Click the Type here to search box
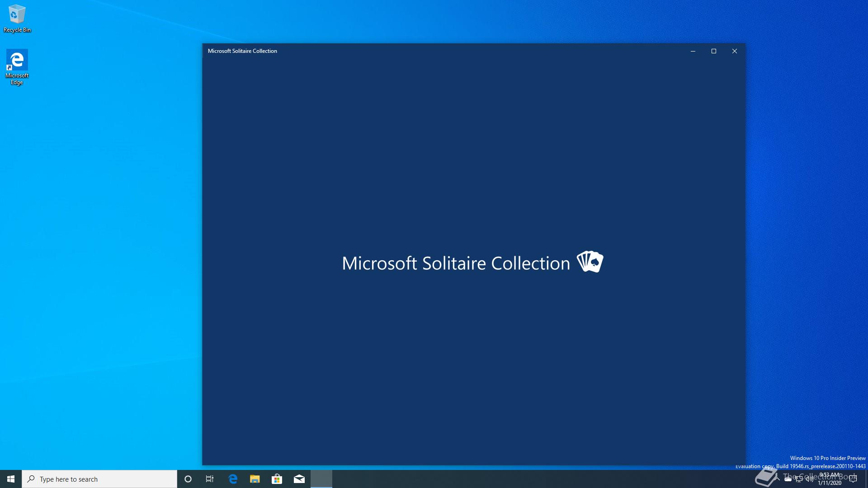868x488 pixels. 99,479
